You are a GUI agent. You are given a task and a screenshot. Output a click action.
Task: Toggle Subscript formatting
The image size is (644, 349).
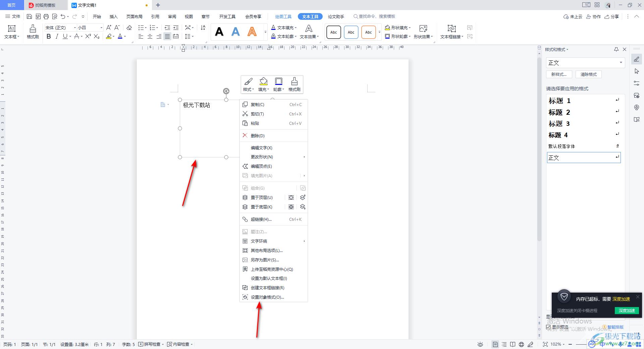point(97,36)
